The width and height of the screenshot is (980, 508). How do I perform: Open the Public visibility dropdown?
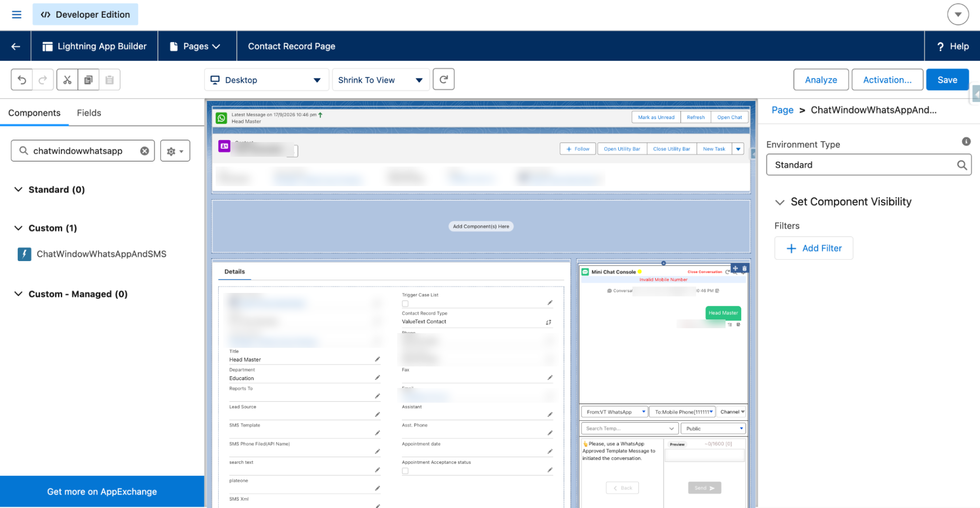coord(713,429)
